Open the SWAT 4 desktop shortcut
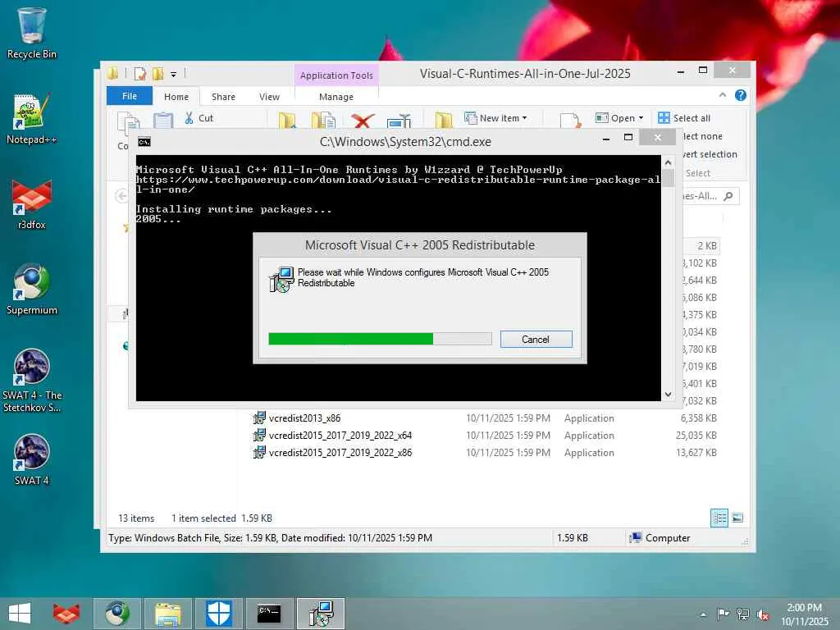 click(x=32, y=459)
